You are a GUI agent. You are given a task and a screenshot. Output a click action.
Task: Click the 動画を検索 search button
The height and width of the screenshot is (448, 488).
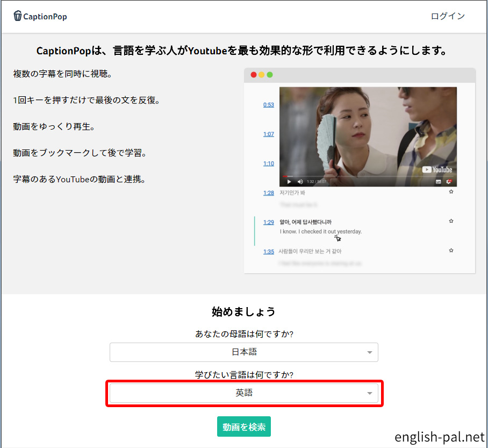(243, 426)
